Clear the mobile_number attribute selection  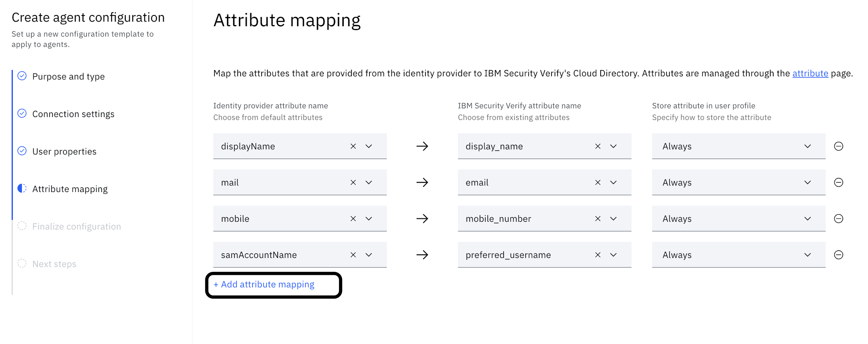tap(597, 219)
